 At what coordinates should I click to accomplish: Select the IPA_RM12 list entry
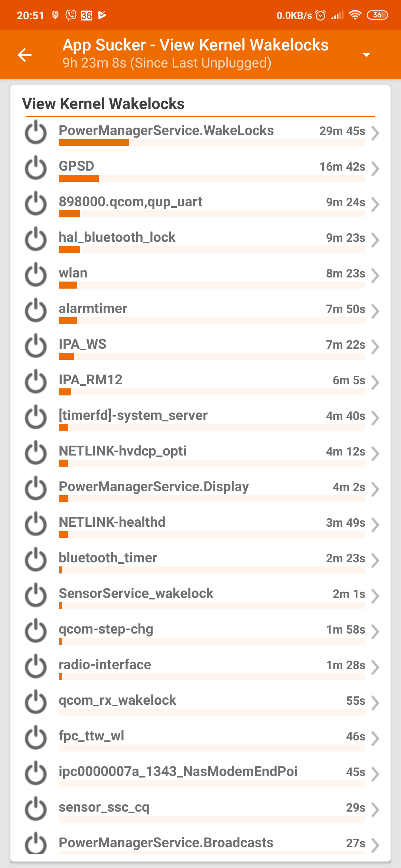point(200,382)
